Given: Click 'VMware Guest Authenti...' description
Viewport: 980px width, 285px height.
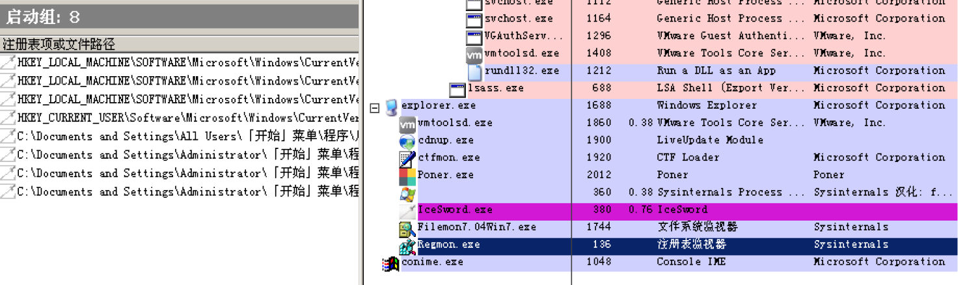Looking at the screenshot, I should [731, 36].
